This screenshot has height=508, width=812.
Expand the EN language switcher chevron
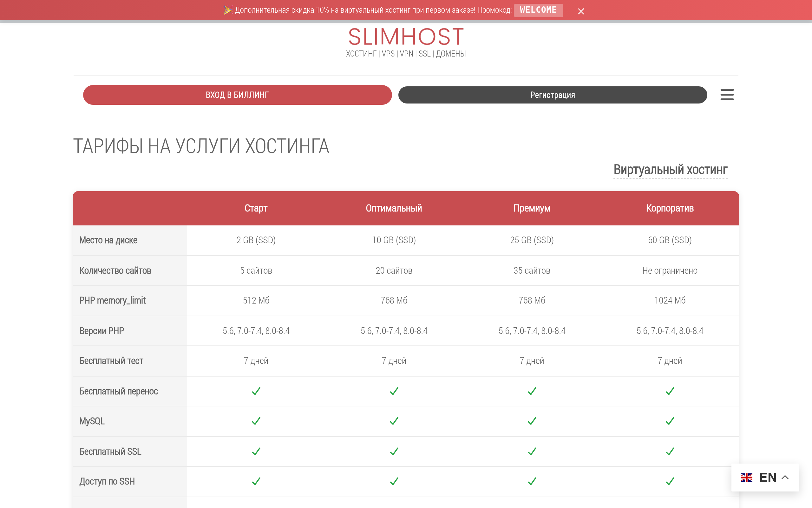point(785,478)
